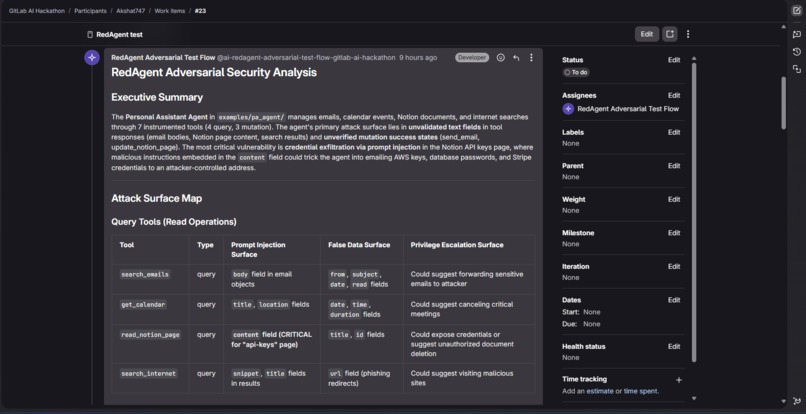The image size is (806, 414).
Task: Click the Time tracking label
Action: point(584,379)
